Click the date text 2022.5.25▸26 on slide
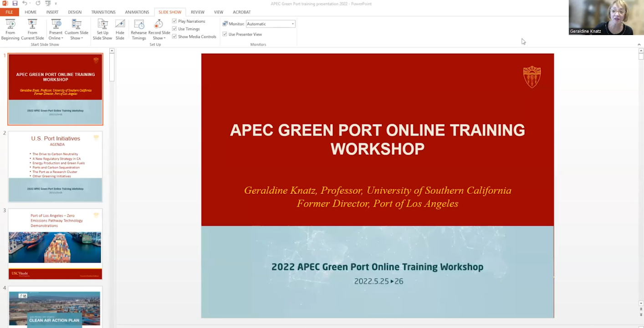The image size is (644, 328). click(x=379, y=281)
